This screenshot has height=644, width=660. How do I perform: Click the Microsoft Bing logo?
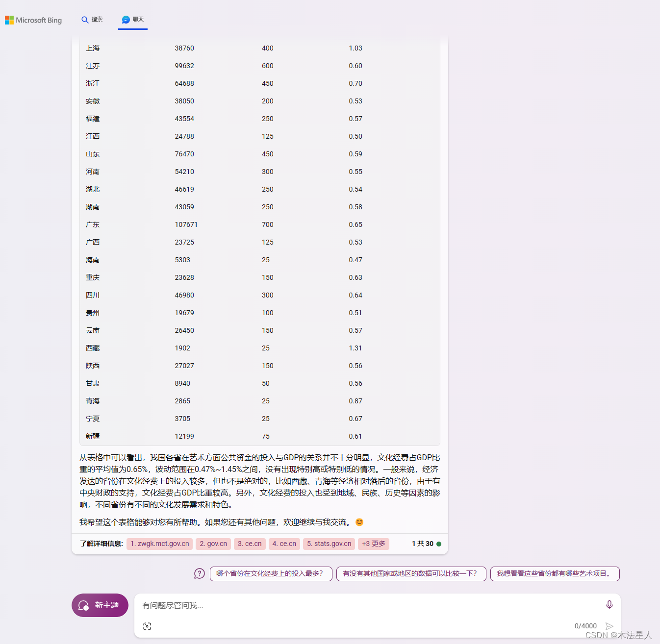[x=33, y=20]
